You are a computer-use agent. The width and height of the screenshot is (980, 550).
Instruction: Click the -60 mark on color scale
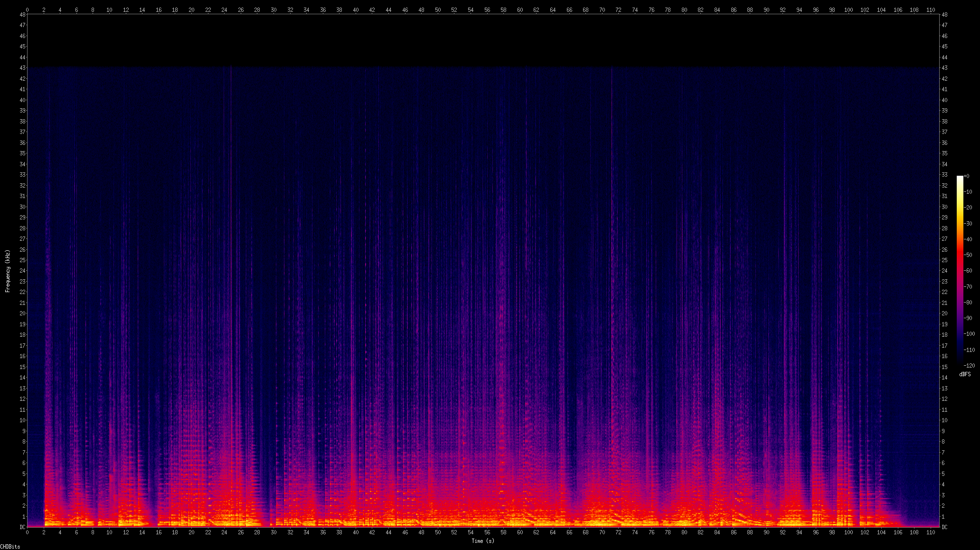(969, 271)
